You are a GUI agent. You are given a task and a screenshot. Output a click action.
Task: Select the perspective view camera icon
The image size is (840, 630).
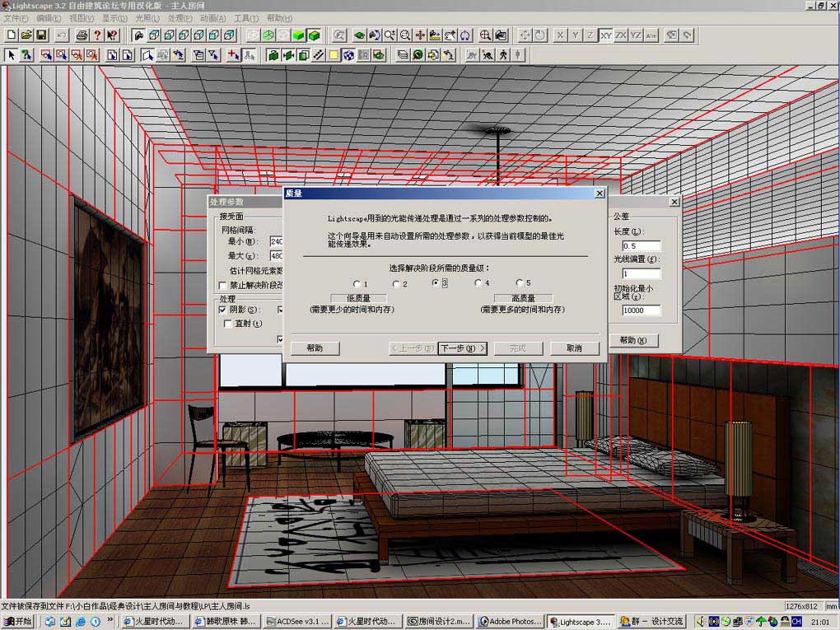coord(138,35)
